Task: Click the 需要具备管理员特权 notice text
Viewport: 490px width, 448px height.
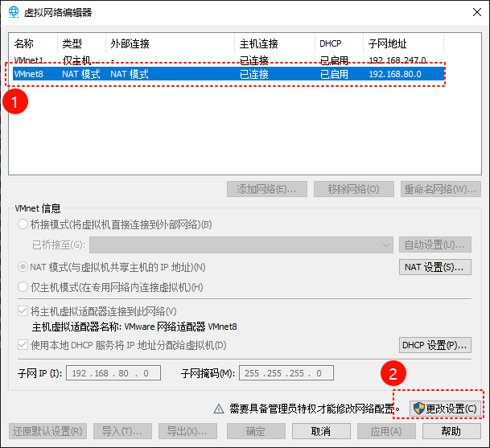Action: click(x=315, y=409)
